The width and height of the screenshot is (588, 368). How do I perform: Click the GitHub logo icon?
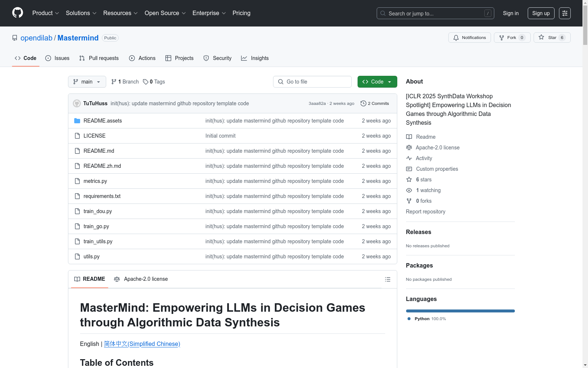point(18,13)
